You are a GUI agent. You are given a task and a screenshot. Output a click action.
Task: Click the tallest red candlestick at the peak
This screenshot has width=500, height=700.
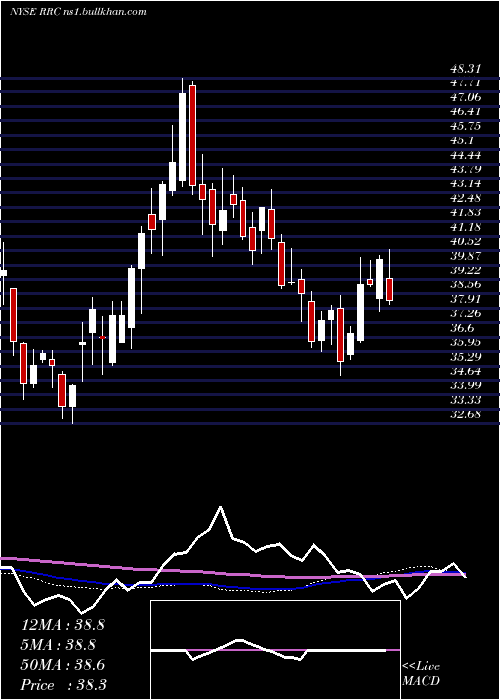pyautogui.click(x=192, y=135)
